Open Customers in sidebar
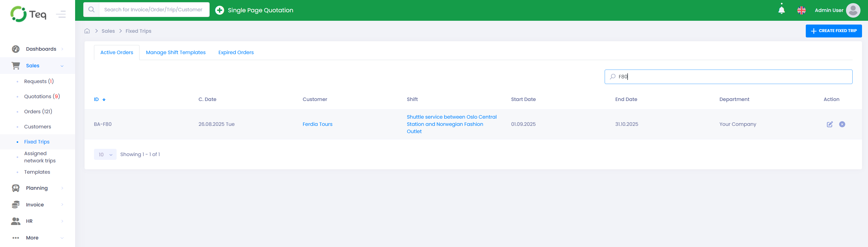 (x=37, y=126)
